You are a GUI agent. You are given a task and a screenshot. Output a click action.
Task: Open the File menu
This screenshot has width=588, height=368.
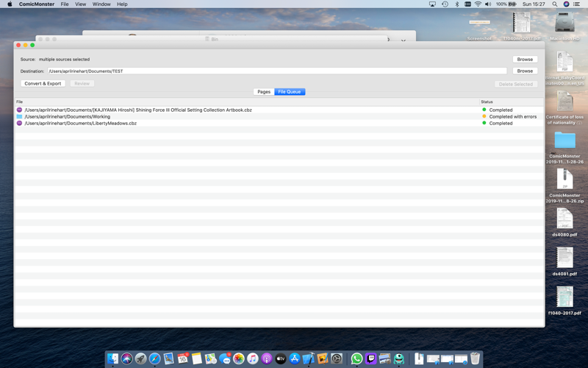pos(65,4)
